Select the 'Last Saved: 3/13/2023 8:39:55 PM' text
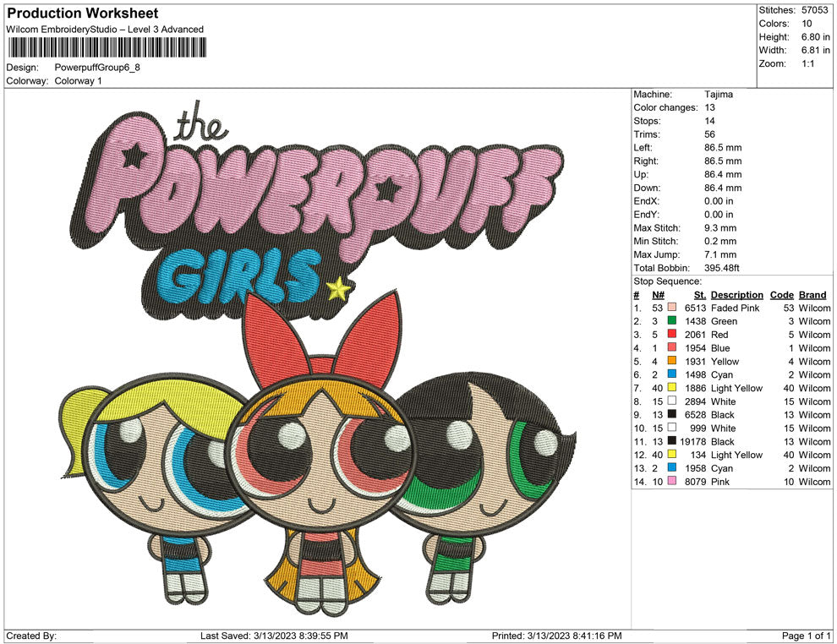The image size is (837, 644). (274, 636)
